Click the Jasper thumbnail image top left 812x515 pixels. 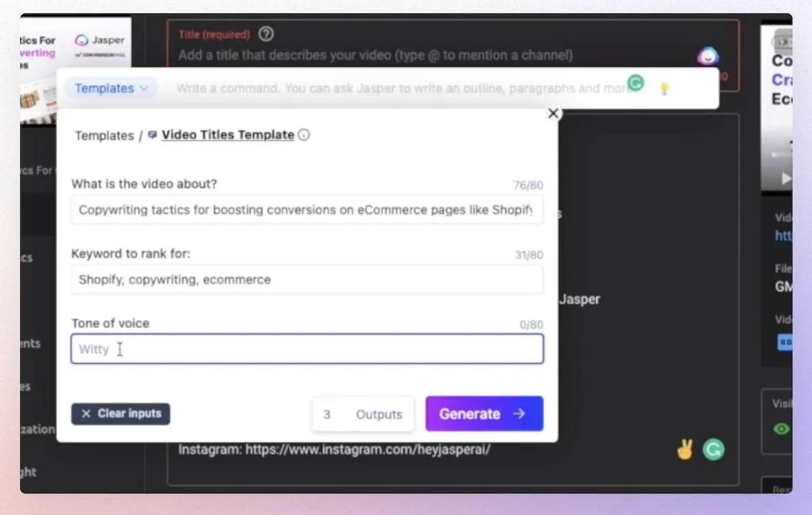(76, 71)
